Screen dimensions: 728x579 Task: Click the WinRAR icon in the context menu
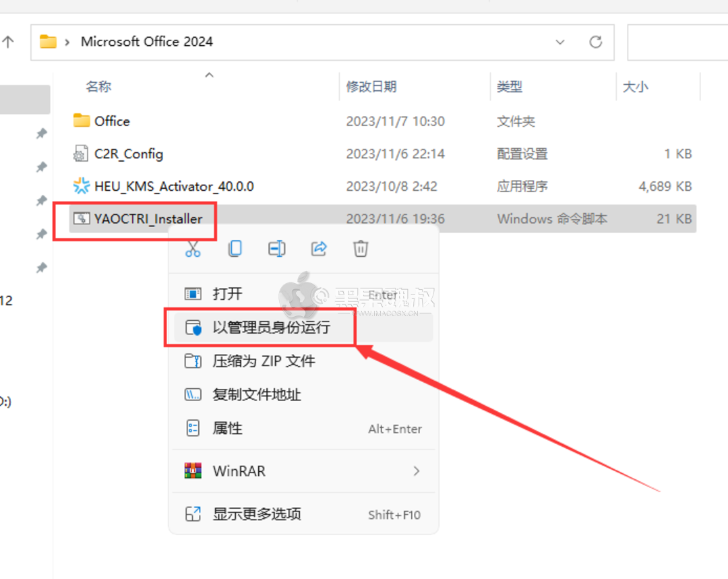click(193, 470)
